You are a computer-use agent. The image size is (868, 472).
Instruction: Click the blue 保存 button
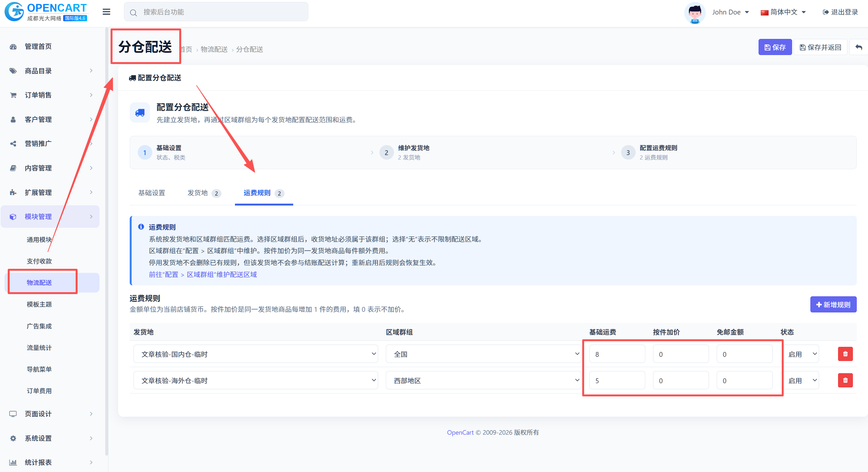click(x=775, y=47)
